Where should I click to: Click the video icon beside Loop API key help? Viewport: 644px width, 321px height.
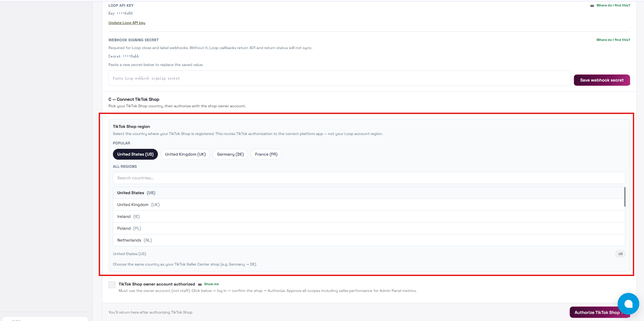pyautogui.click(x=592, y=6)
